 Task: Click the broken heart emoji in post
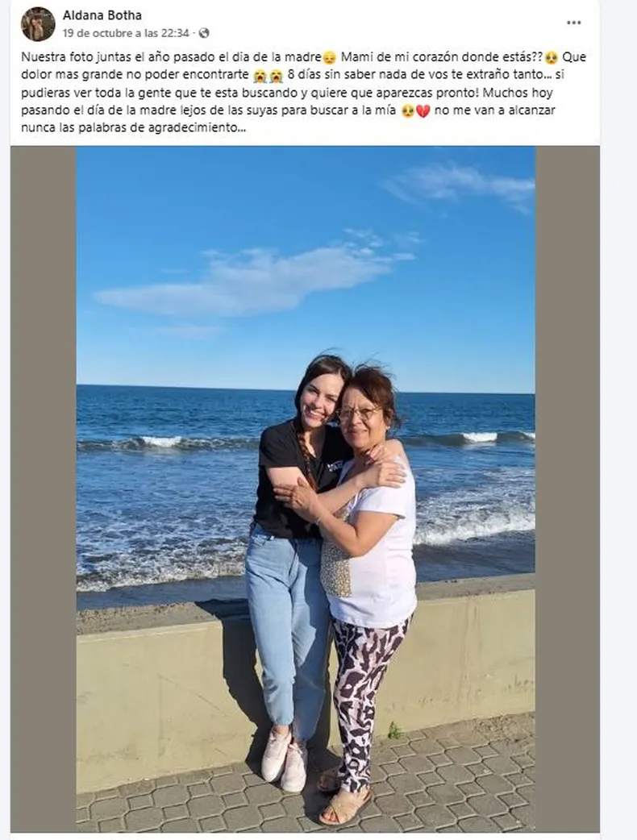[423, 111]
